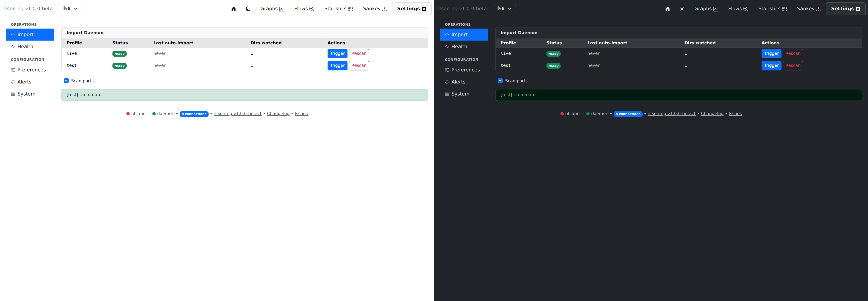Open Preferences in dark theme sidebar
The width and height of the screenshot is (868, 301).
click(x=464, y=70)
